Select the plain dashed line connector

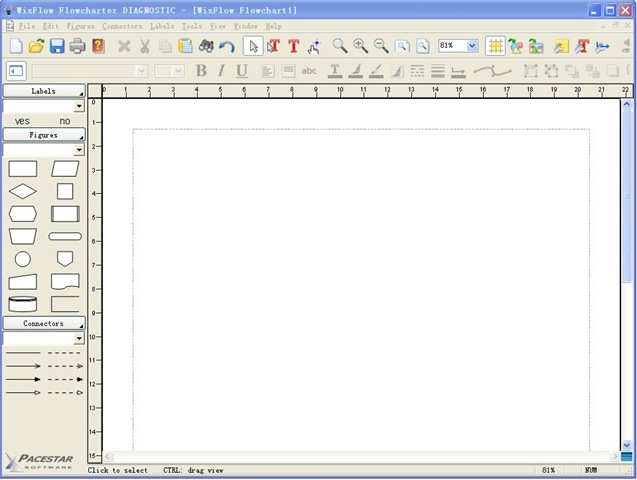(64, 353)
